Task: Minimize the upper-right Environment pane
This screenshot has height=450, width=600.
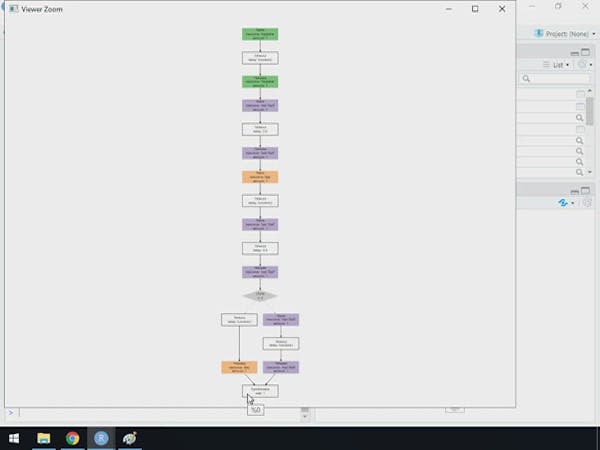Action: point(574,53)
